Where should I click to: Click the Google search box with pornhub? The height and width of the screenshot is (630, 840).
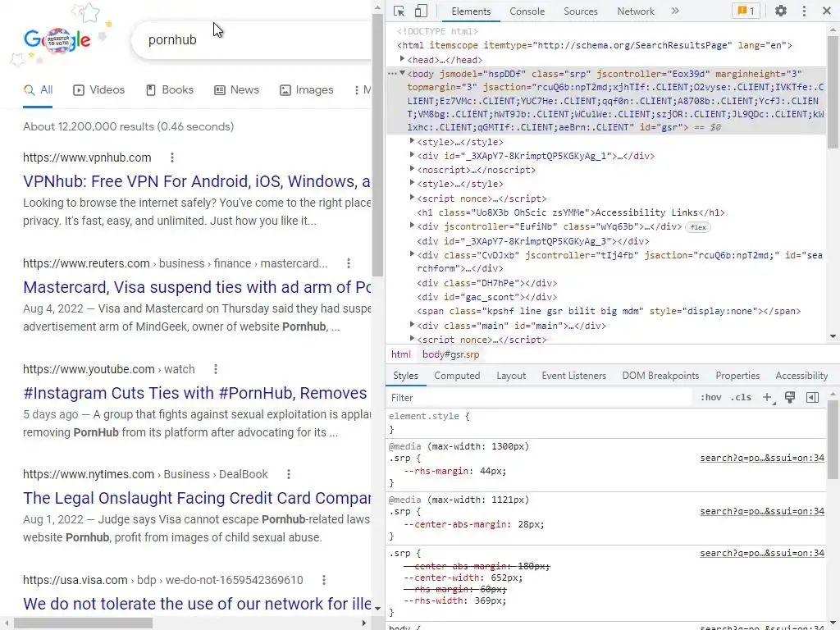coord(252,39)
